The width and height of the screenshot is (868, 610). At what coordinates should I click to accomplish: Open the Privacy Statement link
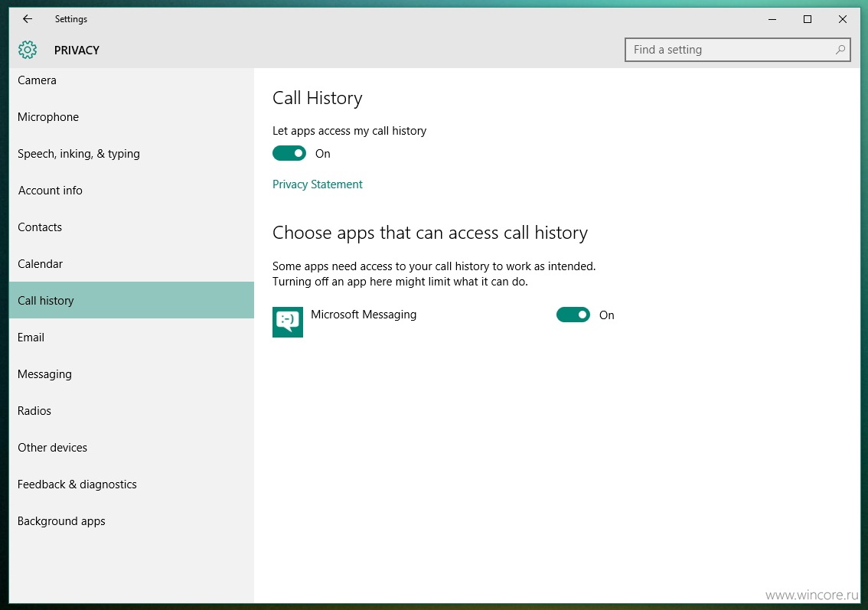[317, 184]
